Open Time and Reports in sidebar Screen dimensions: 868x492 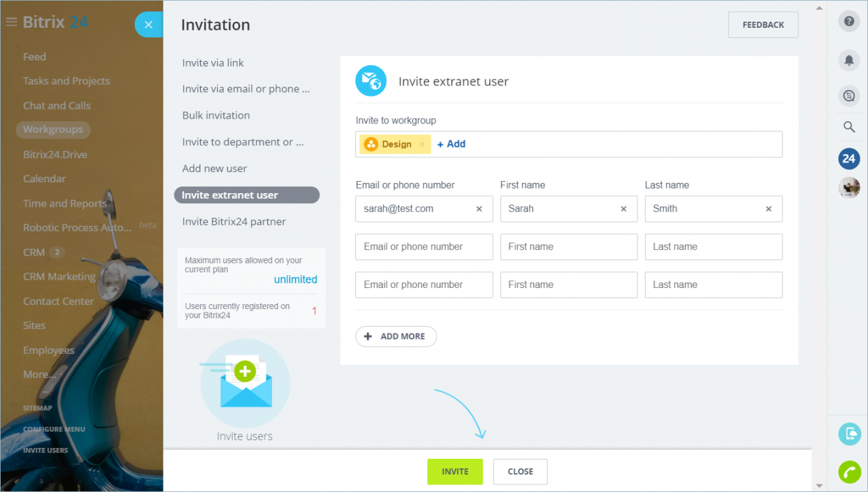click(65, 203)
